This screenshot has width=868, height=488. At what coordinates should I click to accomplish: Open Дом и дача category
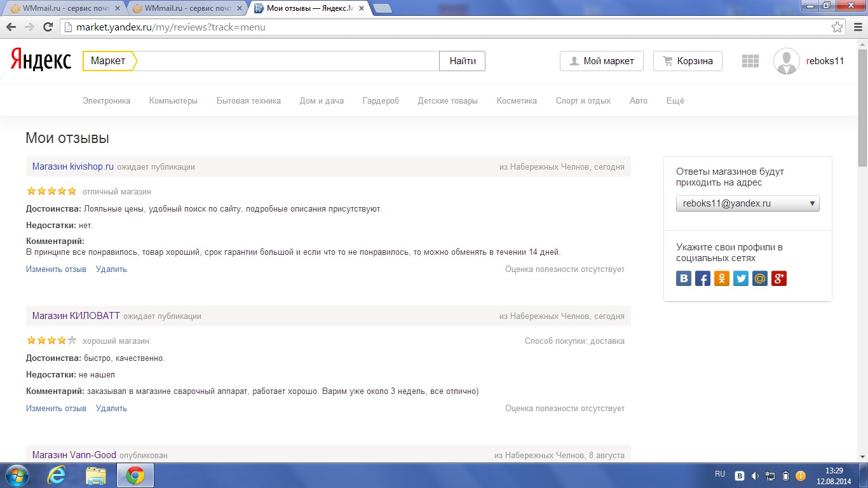pos(322,100)
